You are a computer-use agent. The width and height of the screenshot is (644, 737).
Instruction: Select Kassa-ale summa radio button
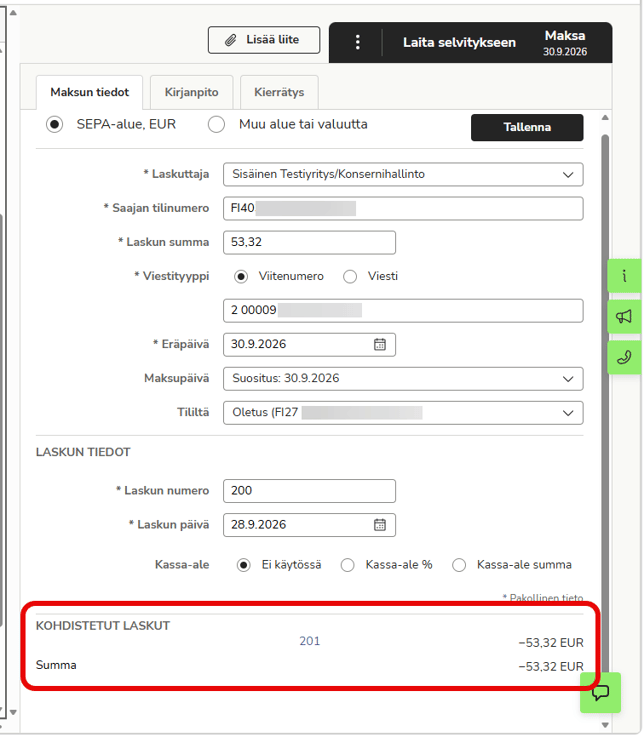pyautogui.click(x=459, y=565)
